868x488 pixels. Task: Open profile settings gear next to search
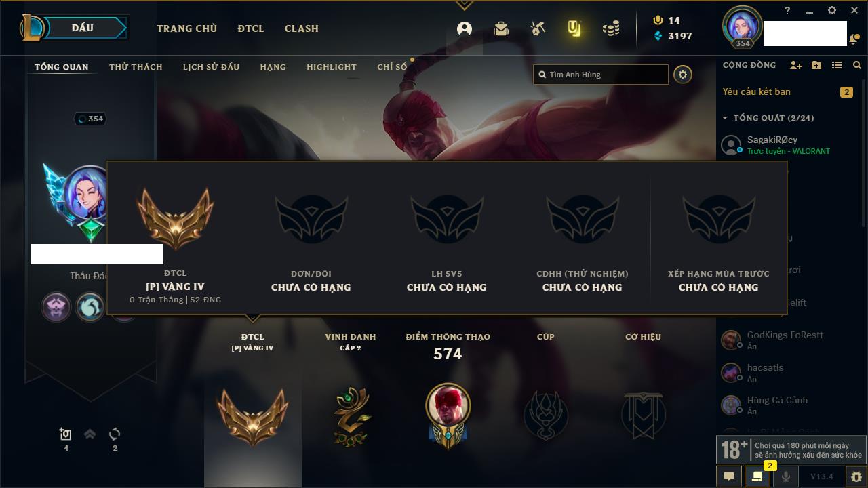coord(683,75)
